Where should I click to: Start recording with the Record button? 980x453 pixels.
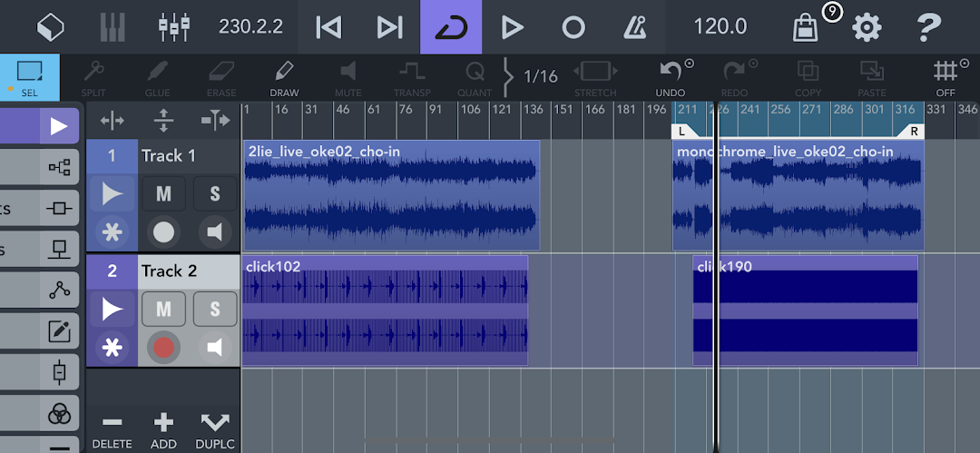coord(573,27)
